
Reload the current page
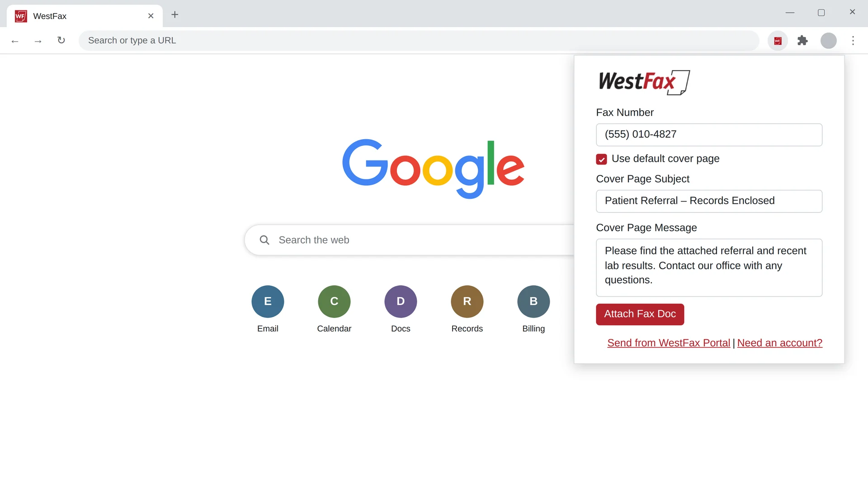61,41
